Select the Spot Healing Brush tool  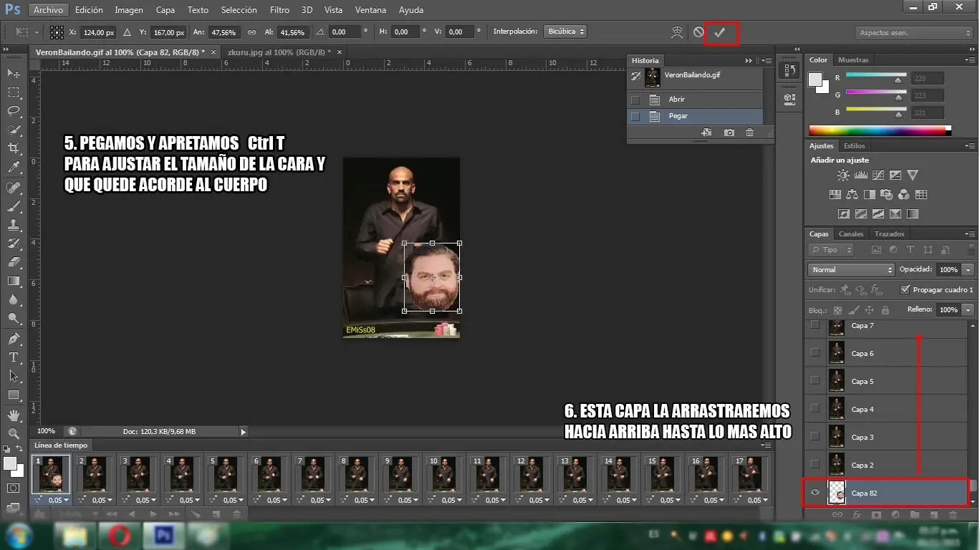(x=14, y=188)
